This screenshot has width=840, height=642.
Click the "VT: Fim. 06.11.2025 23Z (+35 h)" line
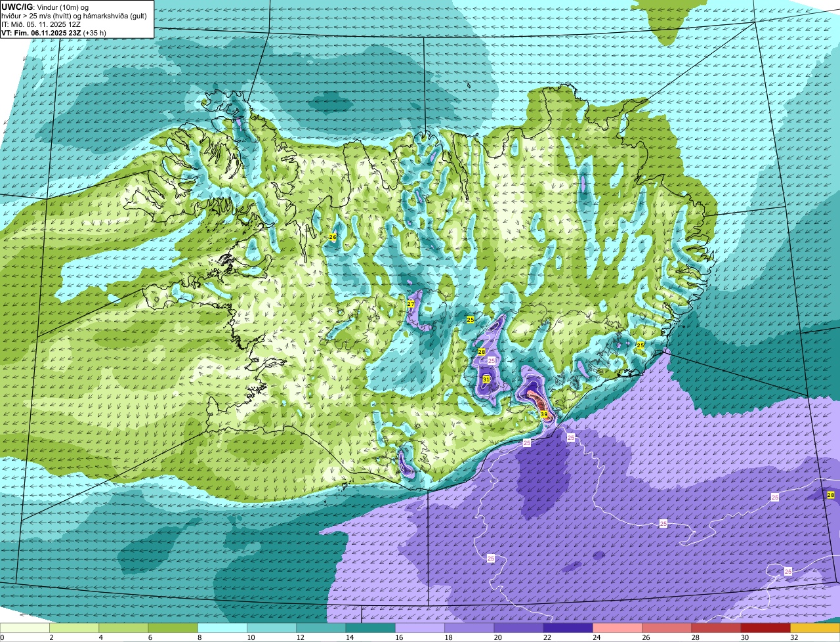pos(54,32)
